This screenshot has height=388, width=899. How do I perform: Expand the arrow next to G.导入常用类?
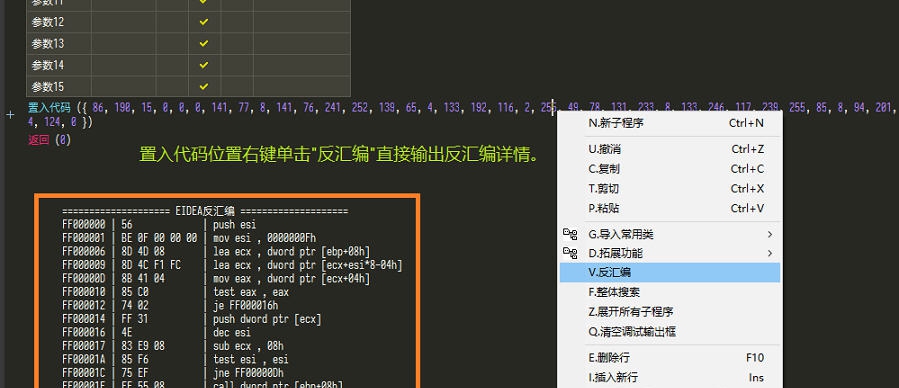770,234
